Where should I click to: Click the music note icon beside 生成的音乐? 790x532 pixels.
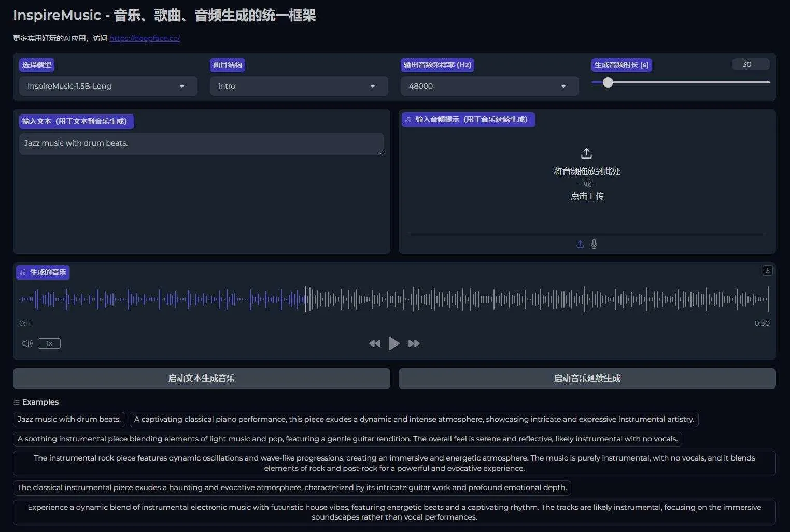[23, 272]
